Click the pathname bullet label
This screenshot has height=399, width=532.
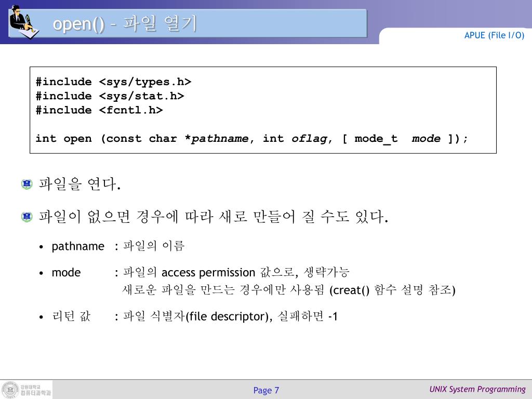pyautogui.click(x=78, y=246)
